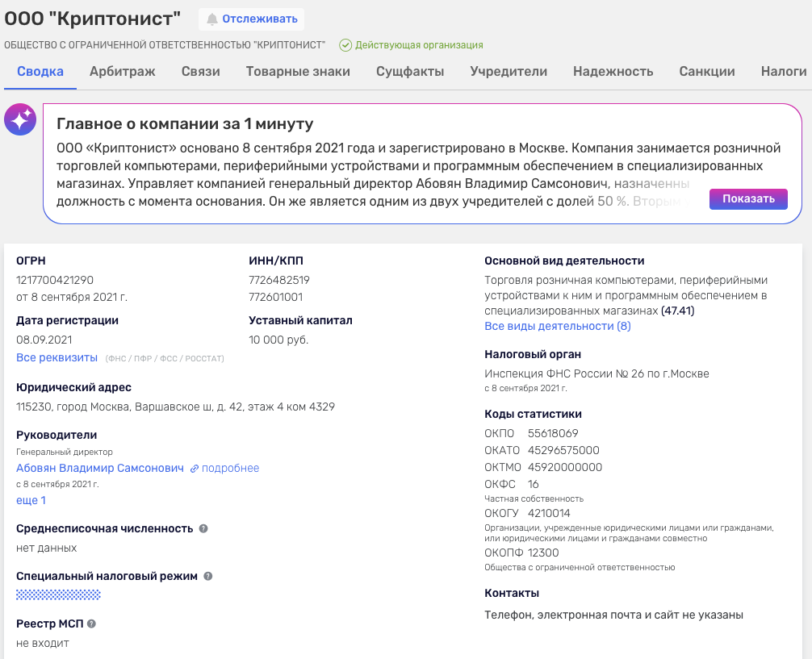Click ОКФС code 16
The height and width of the screenshot is (659, 812).
click(x=534, y=485)
